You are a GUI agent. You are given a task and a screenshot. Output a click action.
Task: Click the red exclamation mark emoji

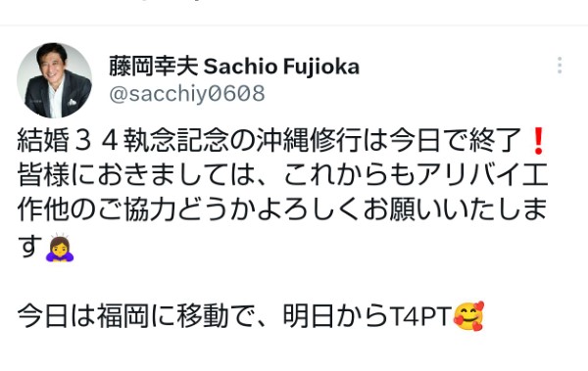point(538,141)
